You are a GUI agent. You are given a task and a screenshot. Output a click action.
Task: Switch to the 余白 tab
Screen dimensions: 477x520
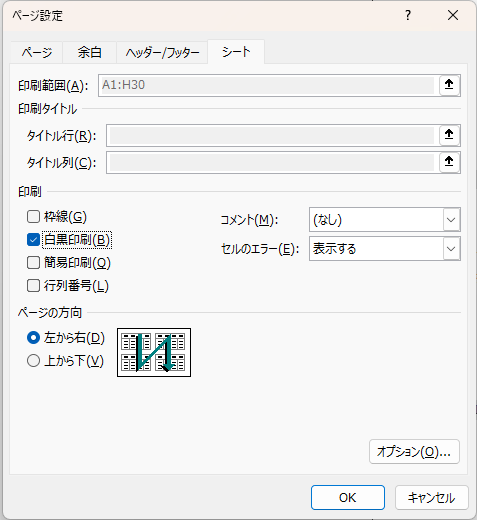point(89,52)
